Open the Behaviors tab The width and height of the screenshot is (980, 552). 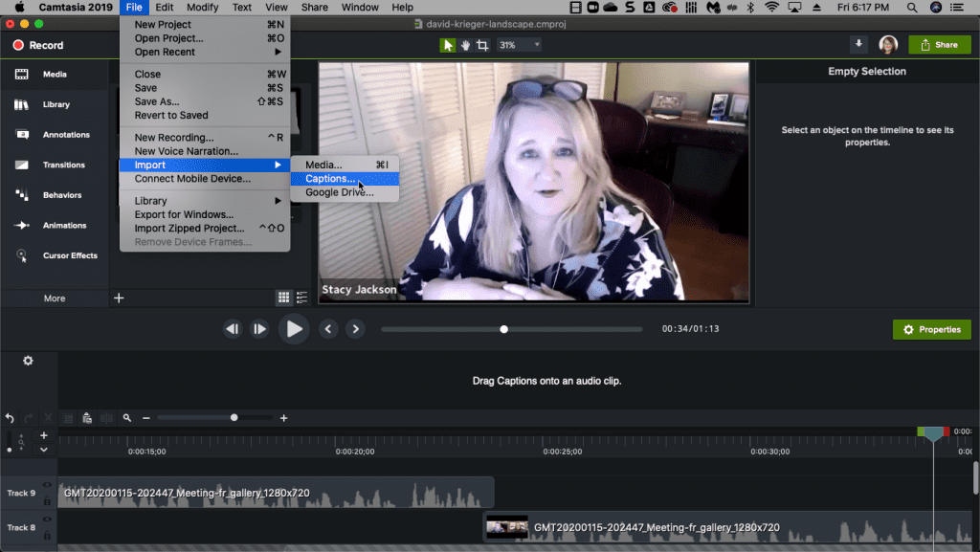[x=55, y=195]
